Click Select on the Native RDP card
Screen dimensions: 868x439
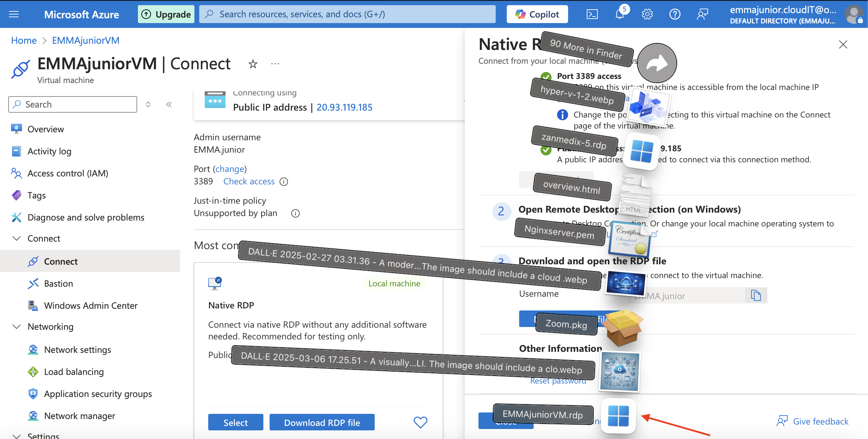point(236,422)
